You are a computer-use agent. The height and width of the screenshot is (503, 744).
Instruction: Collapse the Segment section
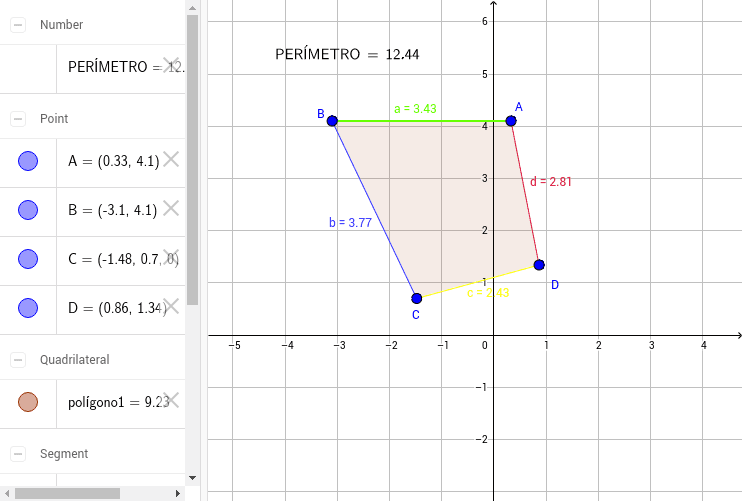pyautogui.click(x=18, y=454)
